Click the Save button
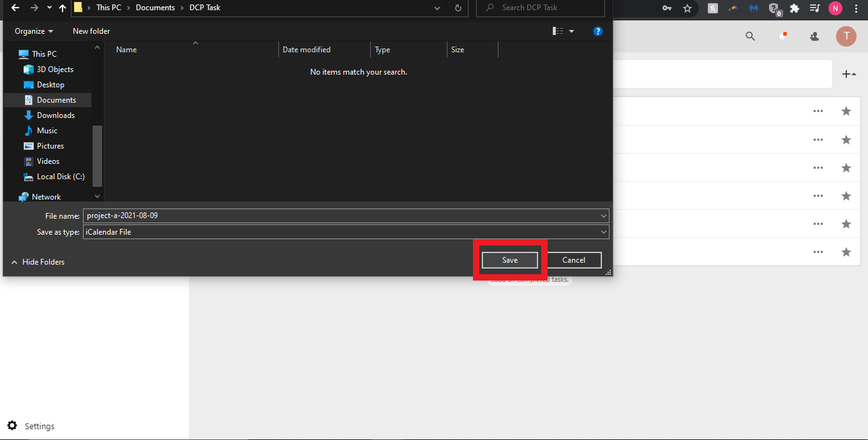The image size is (868, 440). click(509, 260)
